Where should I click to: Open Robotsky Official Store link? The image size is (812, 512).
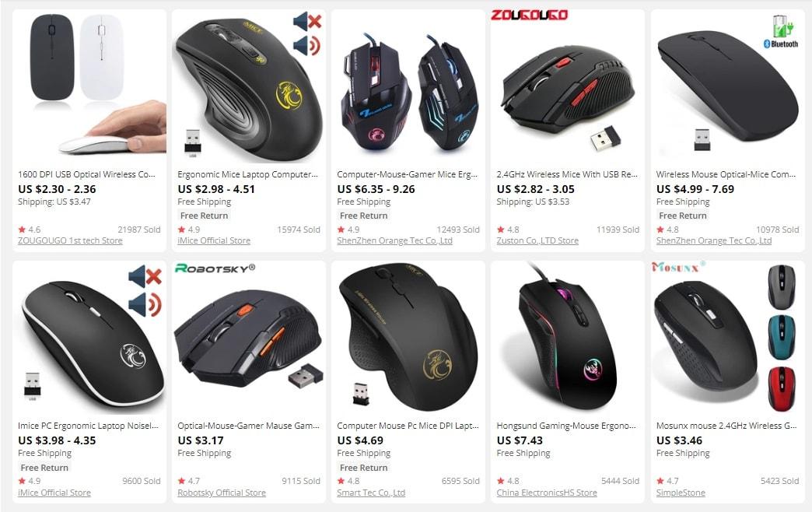click(222, 493)
